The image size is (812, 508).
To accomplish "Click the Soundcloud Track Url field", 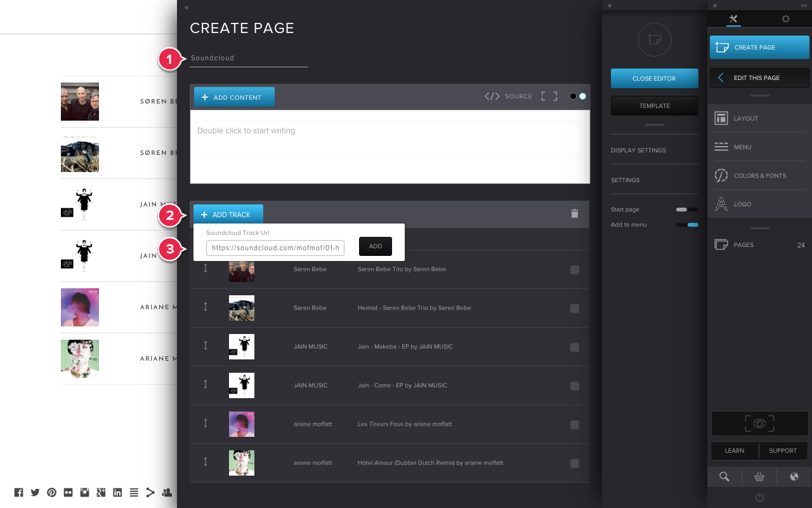I will tap(275, 247).
